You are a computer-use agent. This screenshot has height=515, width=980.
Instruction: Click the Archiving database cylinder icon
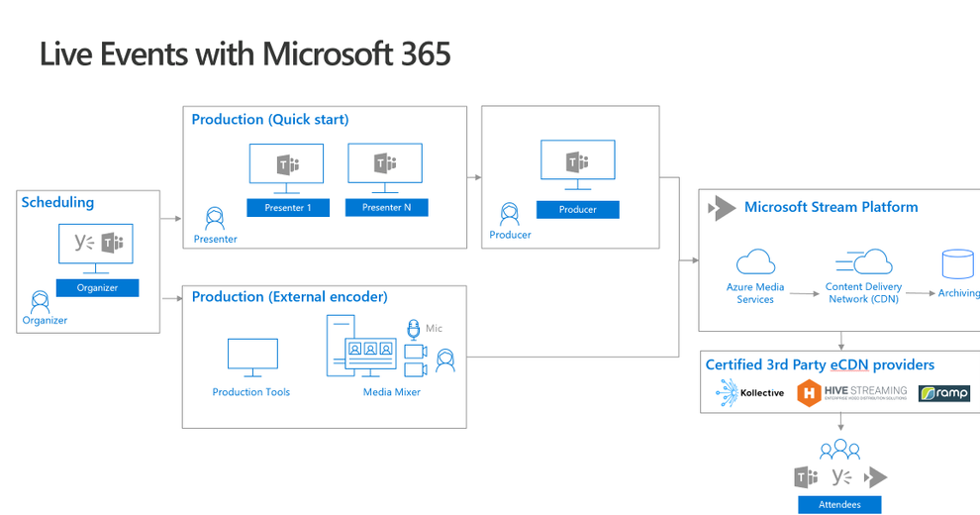pyautogui.click(x=957, y=263)
